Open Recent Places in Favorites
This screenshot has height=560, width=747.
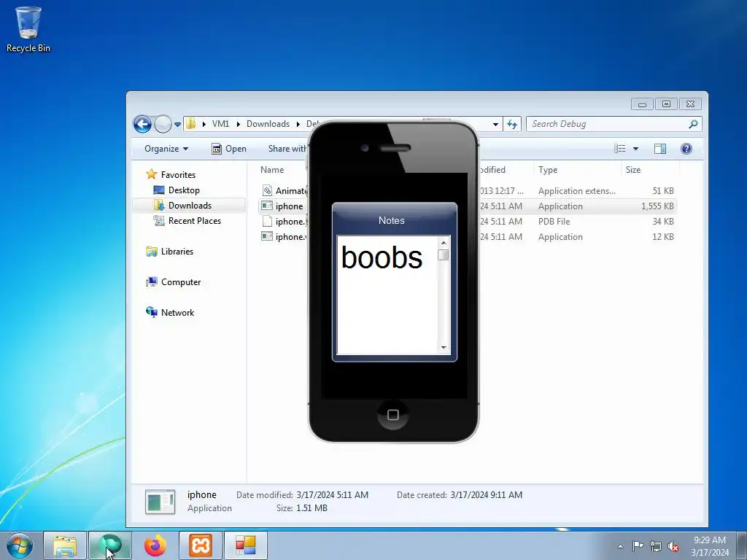(x=194, y=220)
